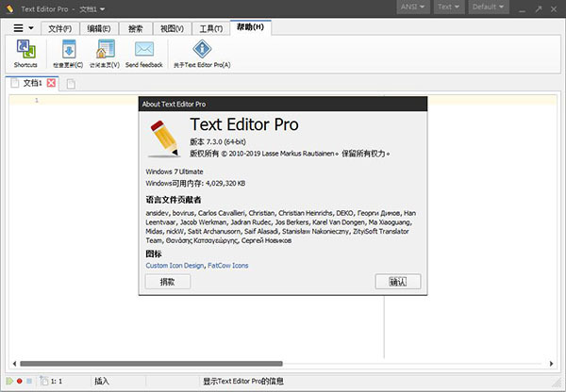The width and height of the screenshot is (566, 392).
Task: Click the Send feedback envelope icon
Action: coord(144,54)
